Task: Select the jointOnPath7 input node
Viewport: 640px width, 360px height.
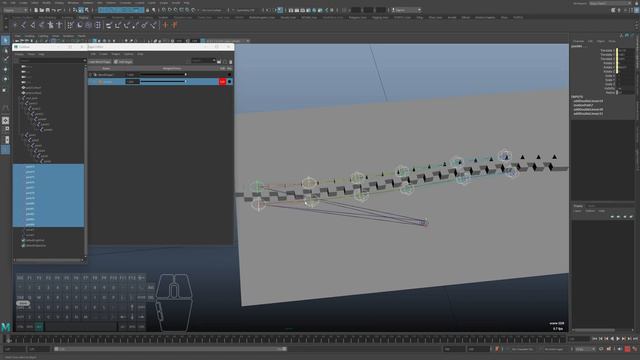Action: pos(583,105)
